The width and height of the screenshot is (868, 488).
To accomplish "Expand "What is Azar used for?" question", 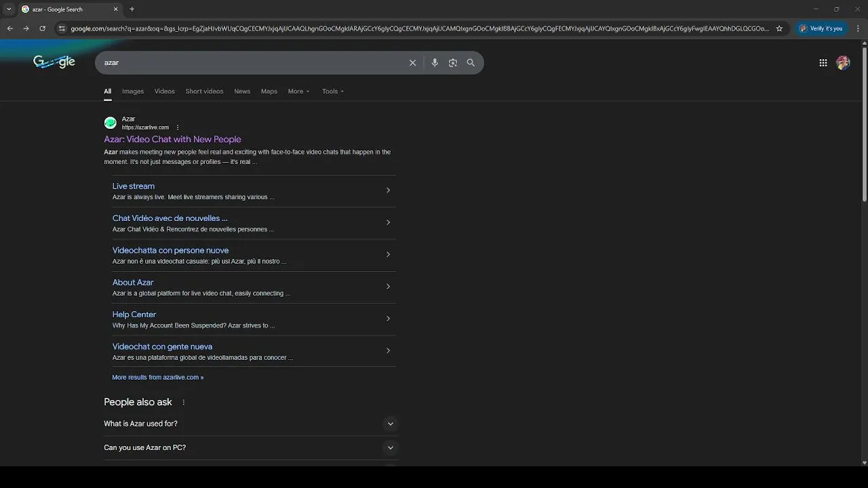I will pos(390,424).
